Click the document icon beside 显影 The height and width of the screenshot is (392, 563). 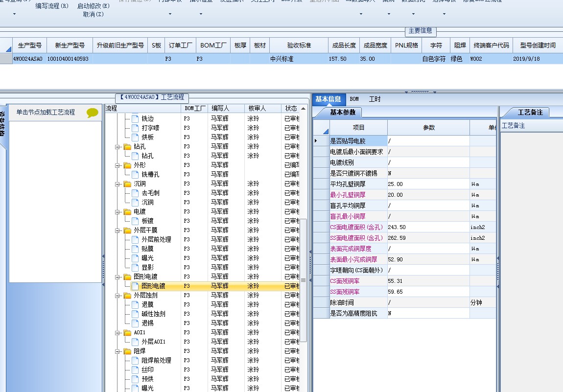[135, 267]
